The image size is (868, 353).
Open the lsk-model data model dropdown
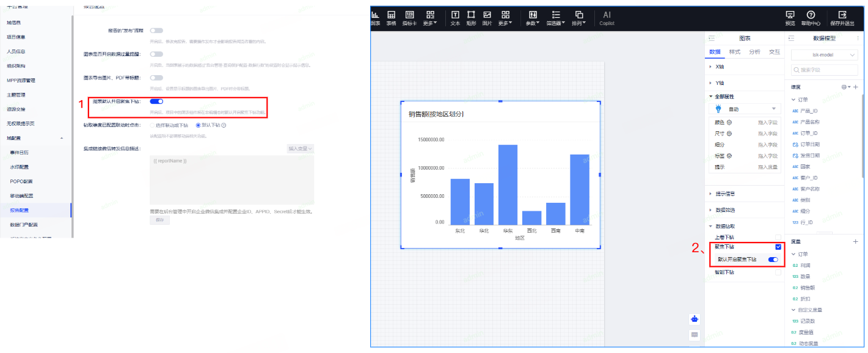click(824, 55)
